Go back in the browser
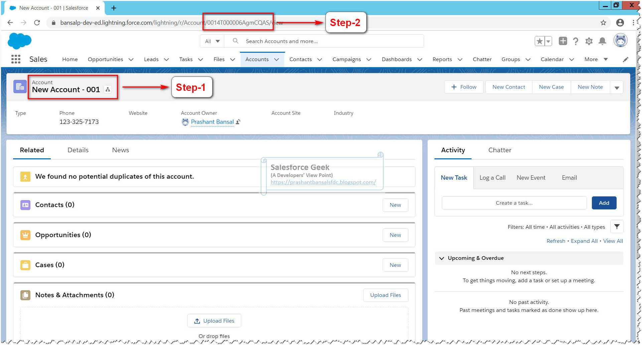The height and width of the screenshot is (347, 644). pyautogui.click(x=10, y=22)
